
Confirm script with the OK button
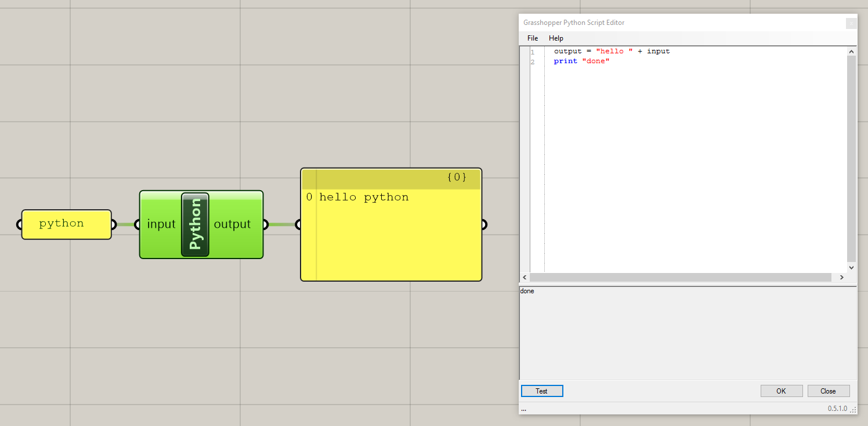click(781, 391)
